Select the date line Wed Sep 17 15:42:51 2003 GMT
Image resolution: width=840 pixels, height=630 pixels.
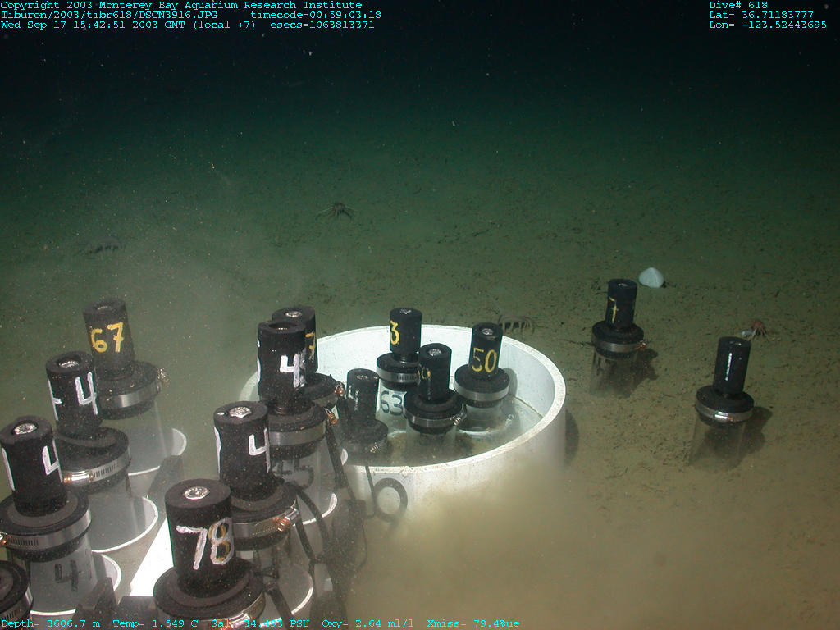[x=93, y=25]
